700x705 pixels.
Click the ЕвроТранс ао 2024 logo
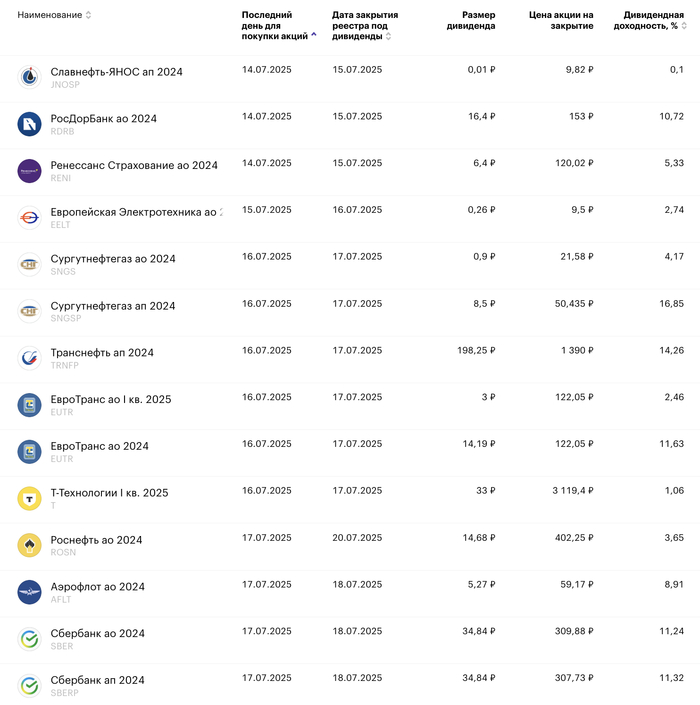(x=29, y=452)
